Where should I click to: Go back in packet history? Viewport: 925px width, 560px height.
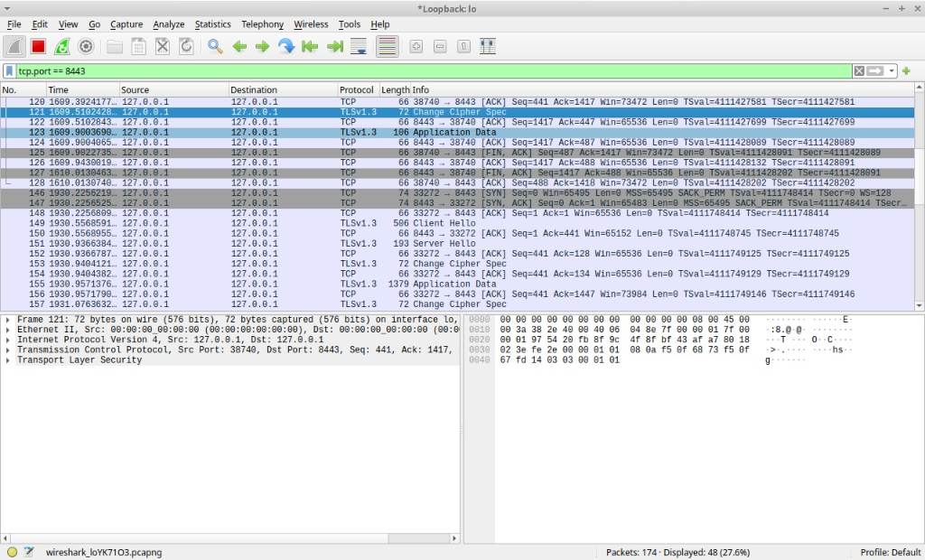coord(238,47)
